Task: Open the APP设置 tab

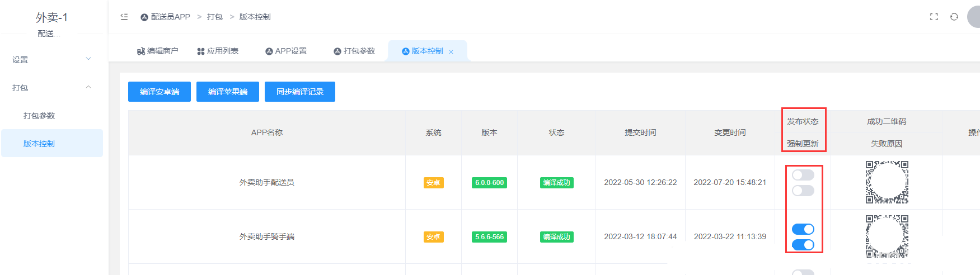Action: tap(286, 51)
